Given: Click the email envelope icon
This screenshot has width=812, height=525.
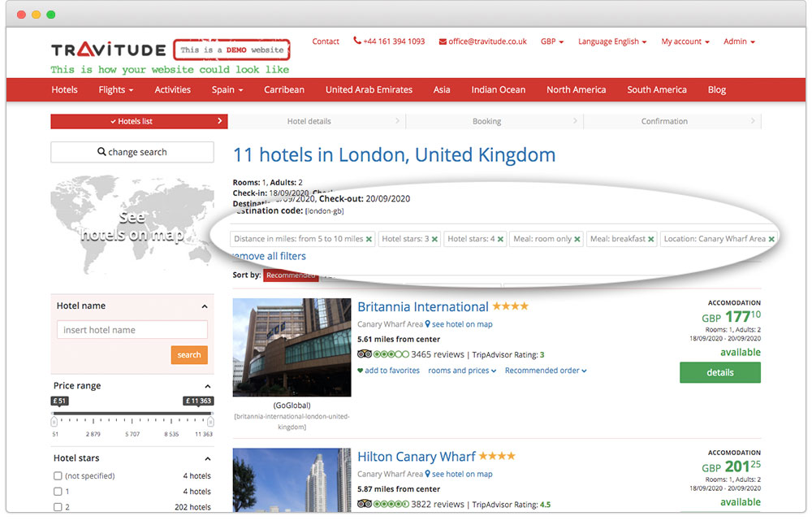Looking at the screenshot, I should coord(443,41).
